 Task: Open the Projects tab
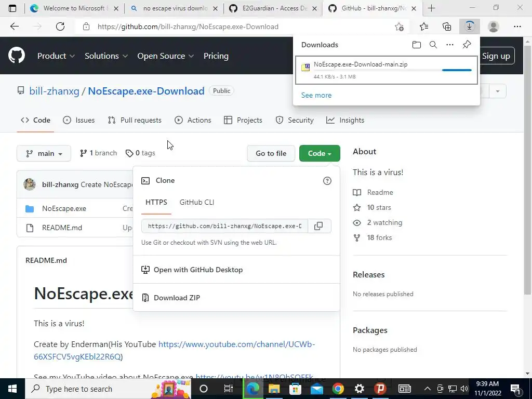[243, 120]
